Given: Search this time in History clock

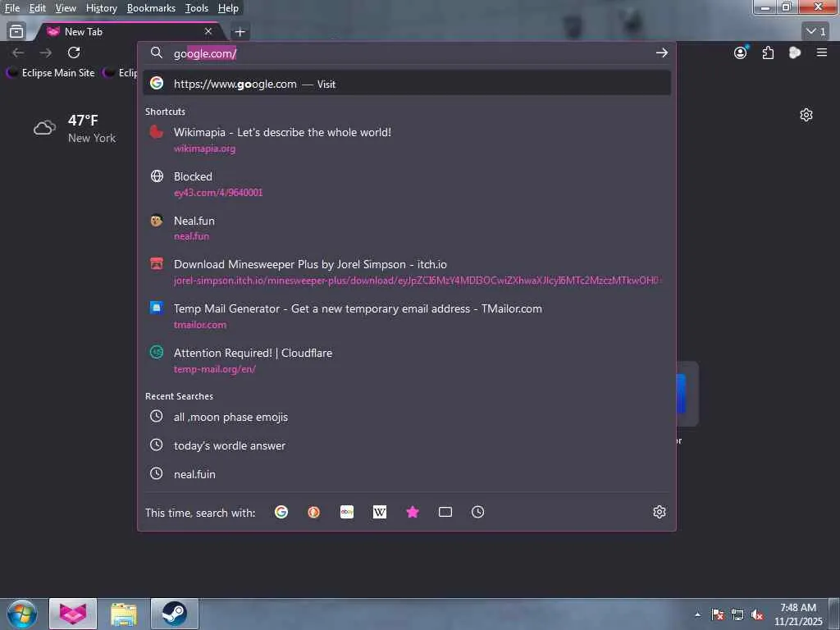Looking at the screenshot, I should pyautogui.click(x=478, y=512).
